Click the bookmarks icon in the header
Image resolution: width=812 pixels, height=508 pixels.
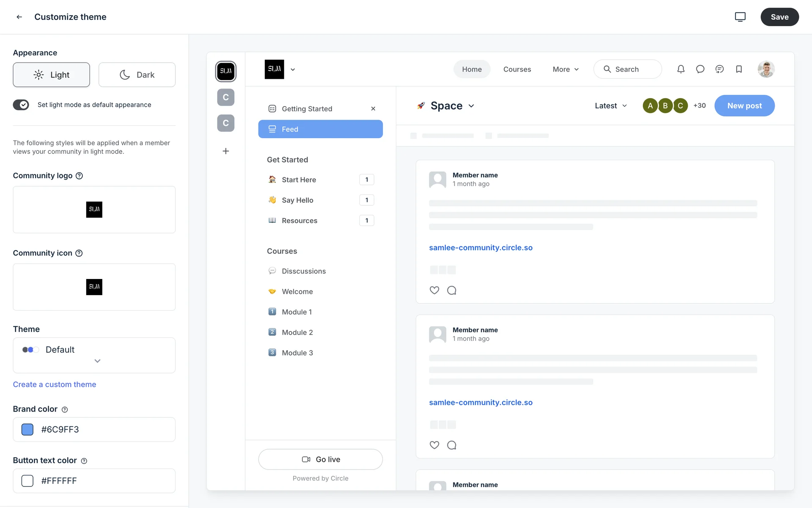coord(738,69)
